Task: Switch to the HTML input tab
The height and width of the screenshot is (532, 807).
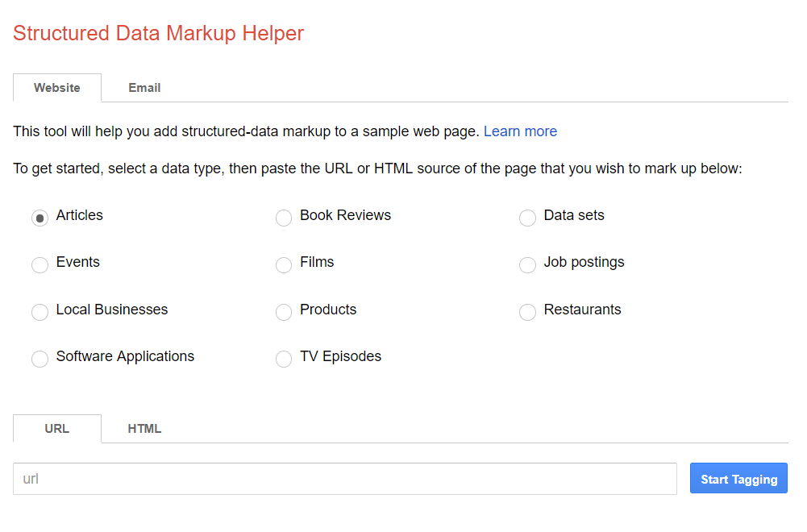Action: point(144,429)
